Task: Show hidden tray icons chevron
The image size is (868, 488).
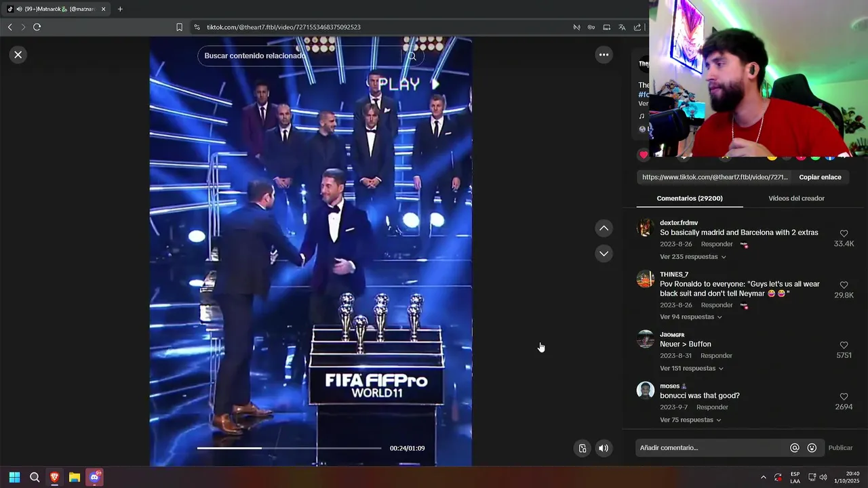Action: tap(763, 477)
